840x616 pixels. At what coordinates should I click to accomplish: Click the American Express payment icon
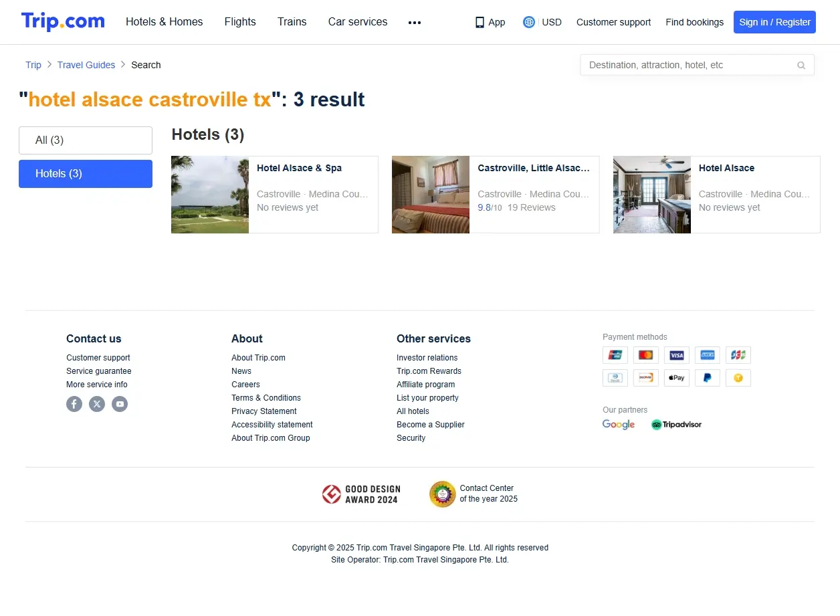pyautogui.click(x=708, y=355)
